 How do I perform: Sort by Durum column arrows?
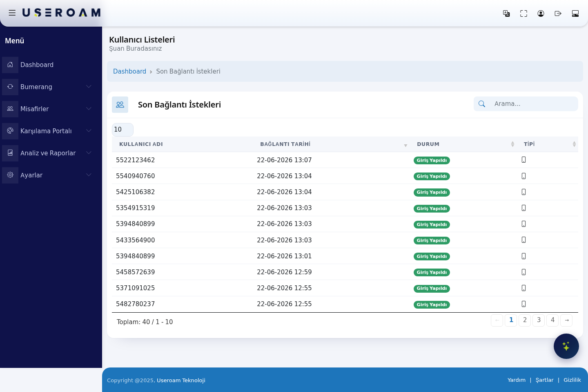tap(512, 144)
